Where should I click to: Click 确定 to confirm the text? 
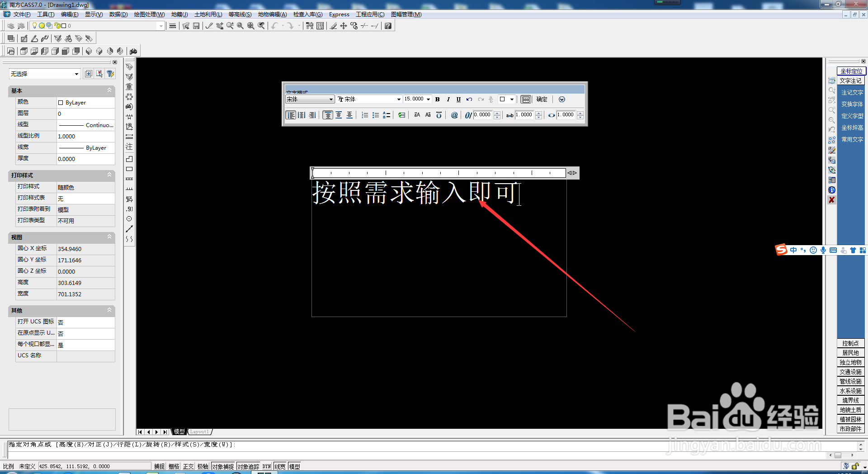click(x=542, y=100)
